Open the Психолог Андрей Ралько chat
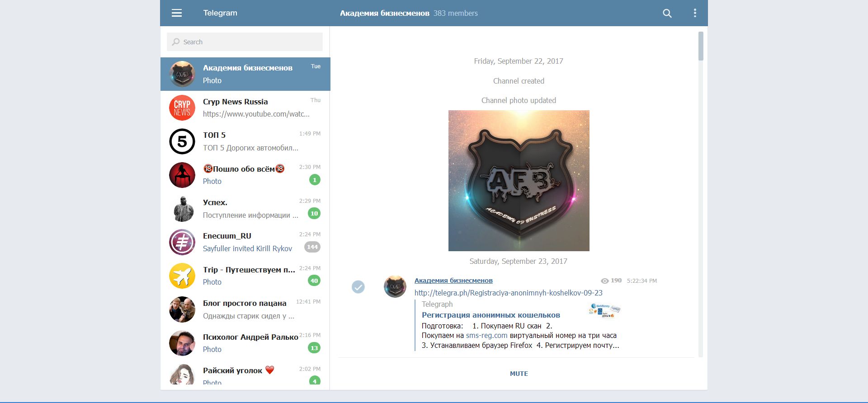The width and height of the screenshot is (868, 403). point(245,343)
